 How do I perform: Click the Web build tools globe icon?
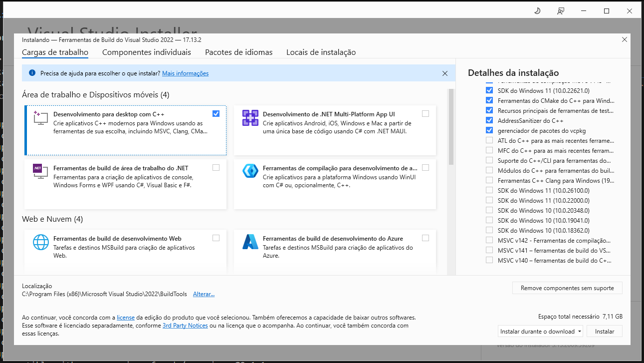pos(40,242)
